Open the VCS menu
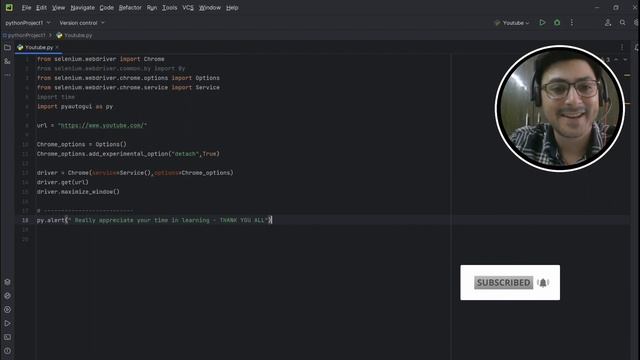Viewport: 640px width, 360px height. pos(188,8)
